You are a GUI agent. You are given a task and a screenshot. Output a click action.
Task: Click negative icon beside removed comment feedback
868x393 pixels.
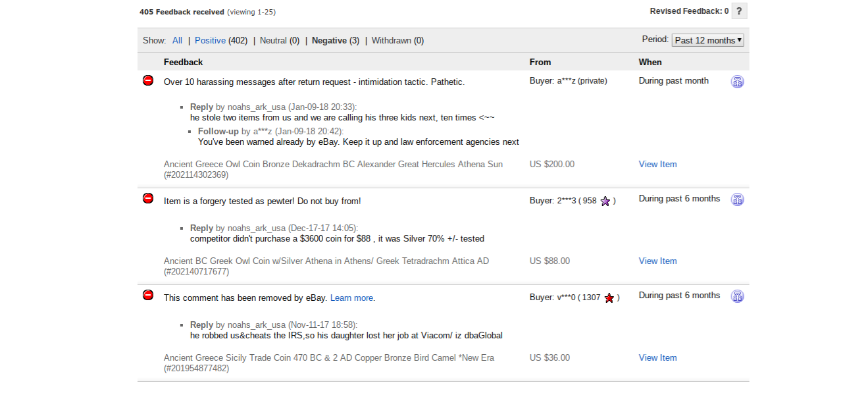148,295
